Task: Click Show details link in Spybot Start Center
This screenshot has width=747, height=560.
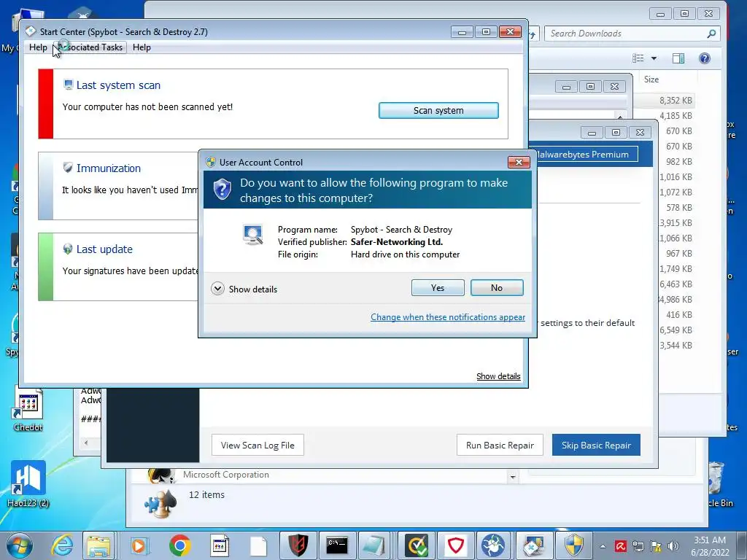Action: tap(498, 376)
